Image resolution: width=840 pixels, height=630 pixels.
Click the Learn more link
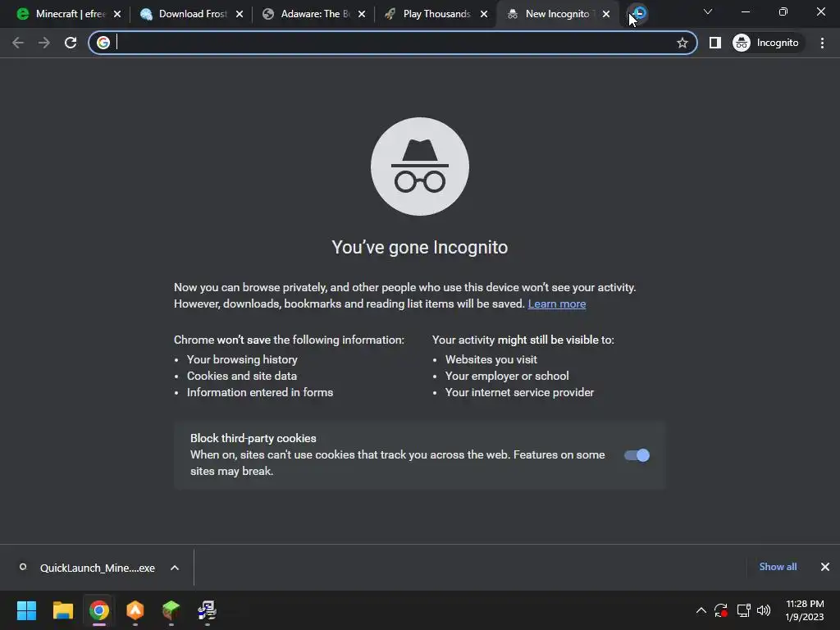pyautogui.click(x=557, y=304)
